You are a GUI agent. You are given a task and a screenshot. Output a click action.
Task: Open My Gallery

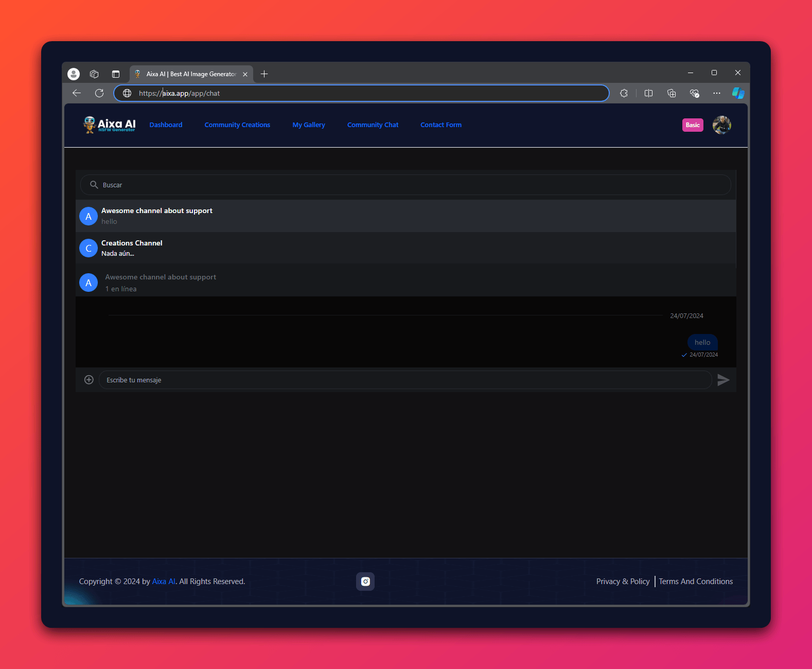tap(309, 125)
